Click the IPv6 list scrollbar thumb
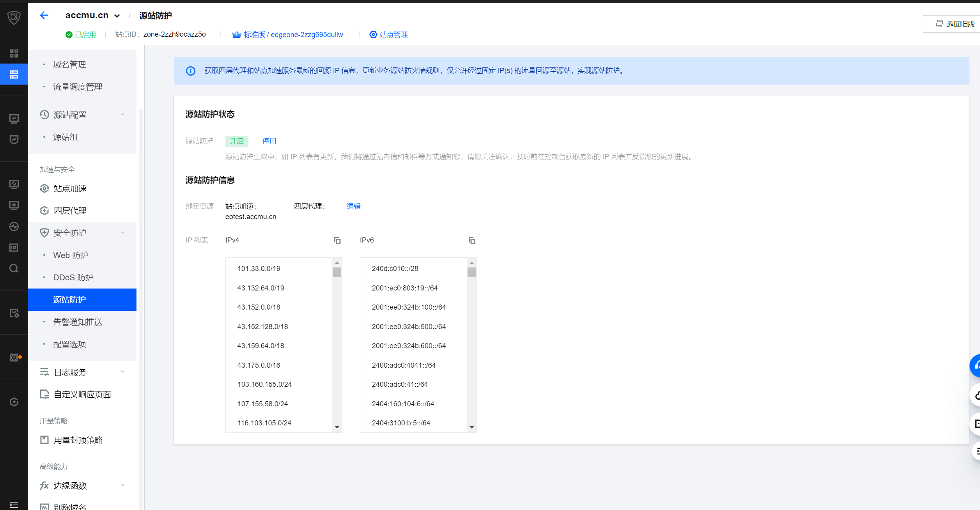The image size is (980, 510). [x=472, y=272]
